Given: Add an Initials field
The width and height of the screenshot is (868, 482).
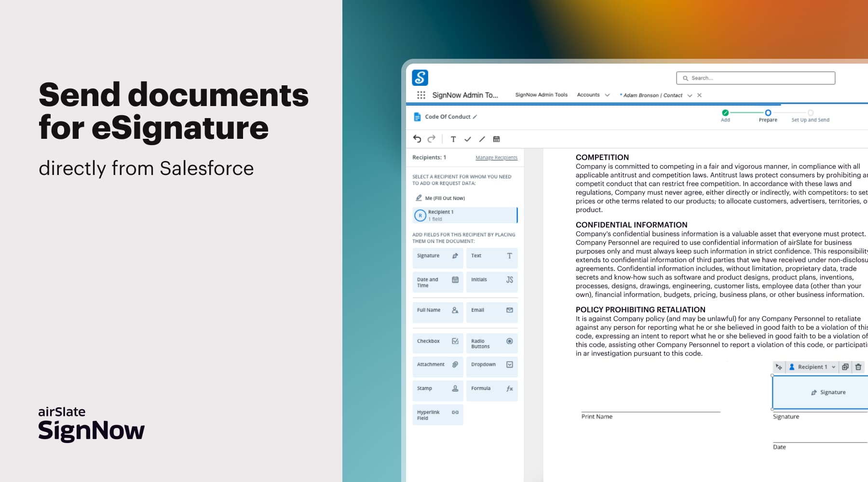Looking at the screenshot, I should (492, 282).
